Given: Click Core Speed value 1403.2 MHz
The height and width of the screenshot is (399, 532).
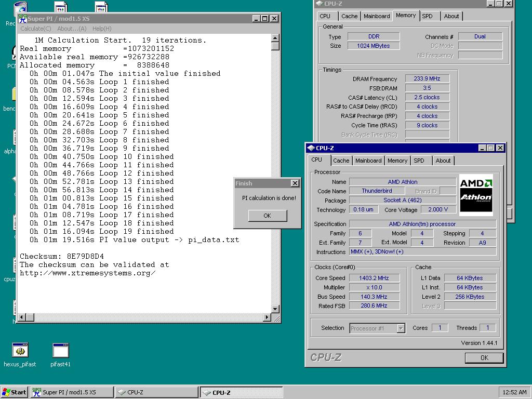Looking at the screenshot, I should (374, 278).
